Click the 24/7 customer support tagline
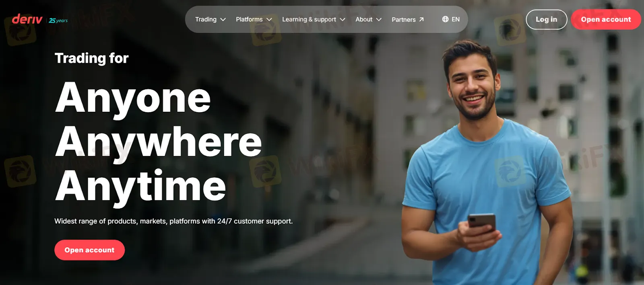644x285 pixels. click(x=173, y=221)
